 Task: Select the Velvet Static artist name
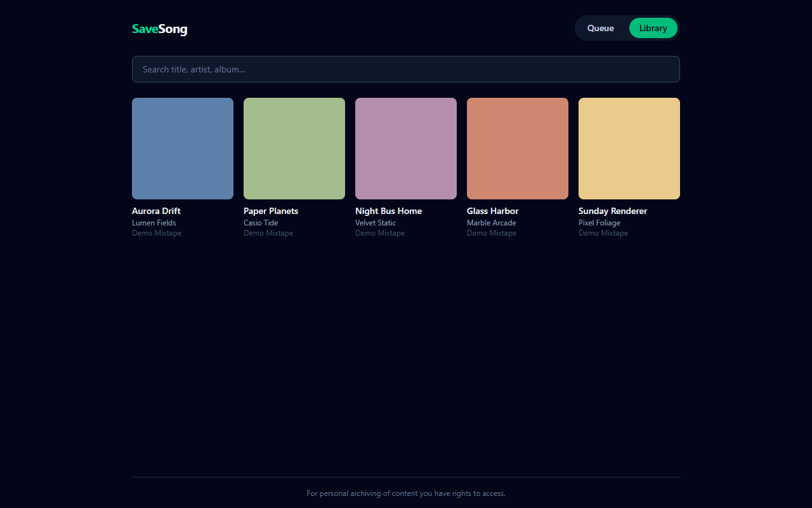[x=376, y=223]
